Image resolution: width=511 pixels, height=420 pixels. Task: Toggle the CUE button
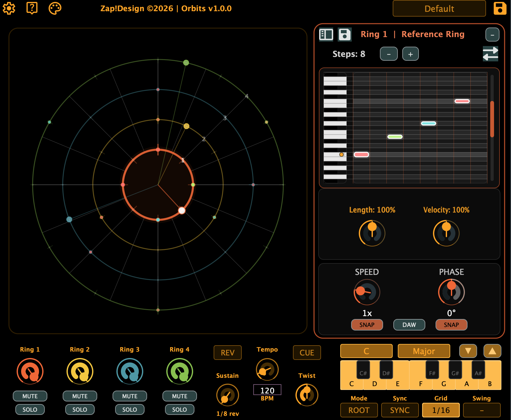coord(307,353)
